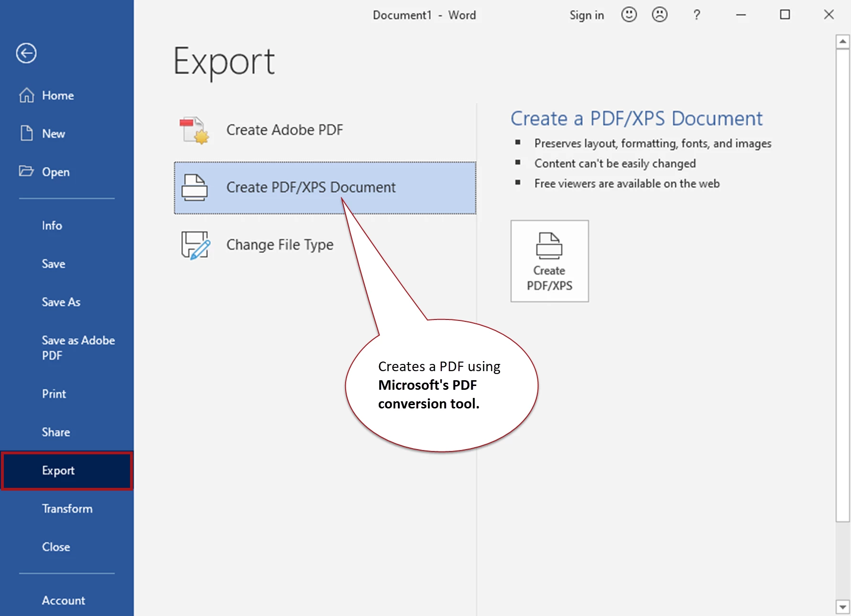Open the Info page
This screenshot has height=616, width=851.
coord(52,225)
